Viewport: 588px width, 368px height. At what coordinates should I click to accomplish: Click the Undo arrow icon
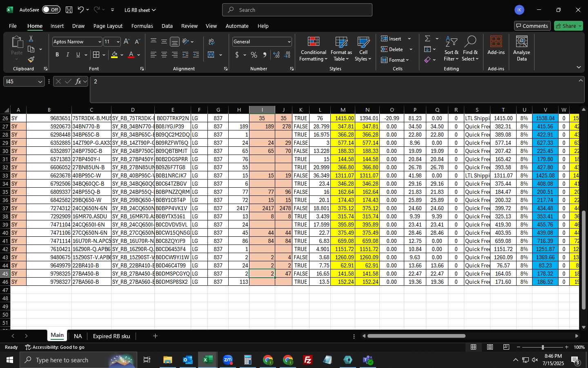pyautogui.click(x=81, y=10)
